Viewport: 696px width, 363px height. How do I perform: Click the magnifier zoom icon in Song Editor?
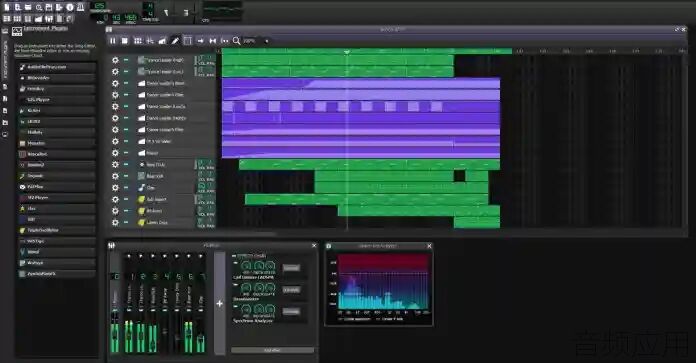coord(237,41)
